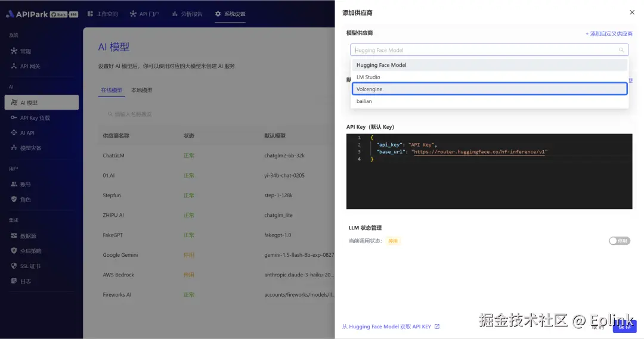644x339 pixels.
Task: Click the anthropic.claude-3-haiku model cell
Action: click(x=299, y=275)
